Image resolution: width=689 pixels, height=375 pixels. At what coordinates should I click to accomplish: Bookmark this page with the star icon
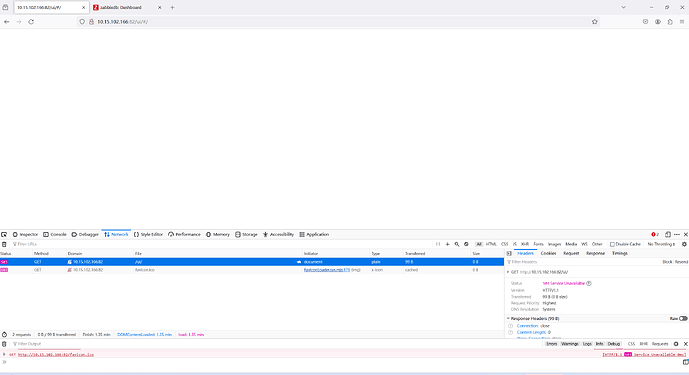[x=595, y=22]
